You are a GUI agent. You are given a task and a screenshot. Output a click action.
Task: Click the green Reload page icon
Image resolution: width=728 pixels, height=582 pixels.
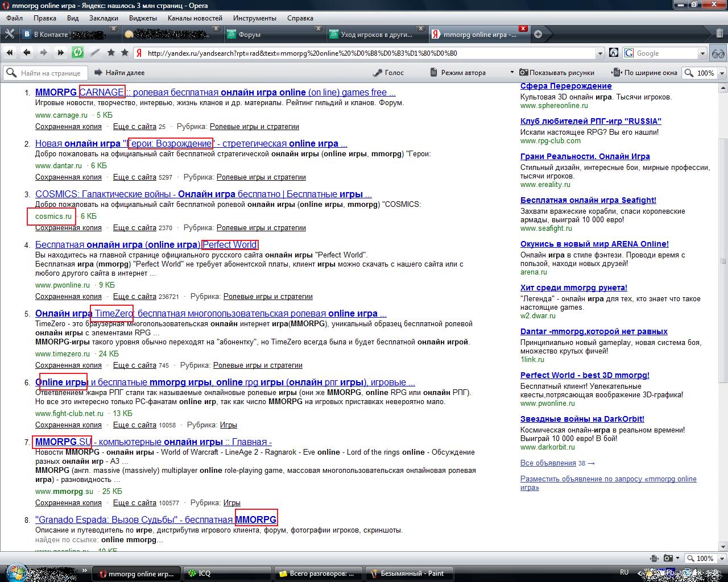click(77, 53)
